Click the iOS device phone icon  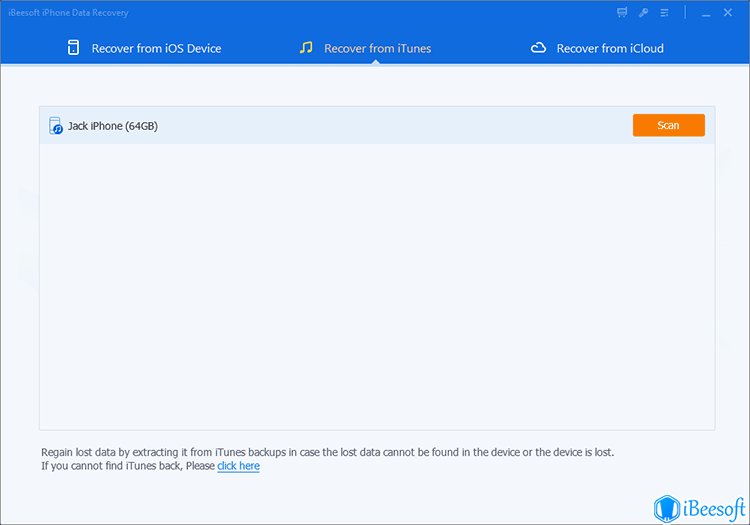73,48
